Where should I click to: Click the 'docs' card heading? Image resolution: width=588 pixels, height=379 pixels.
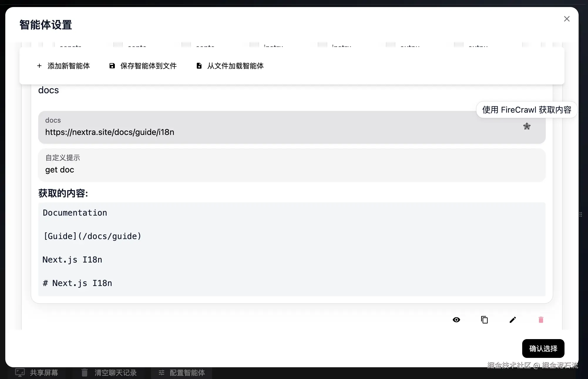pyautogui.click(x=48, y=90)
